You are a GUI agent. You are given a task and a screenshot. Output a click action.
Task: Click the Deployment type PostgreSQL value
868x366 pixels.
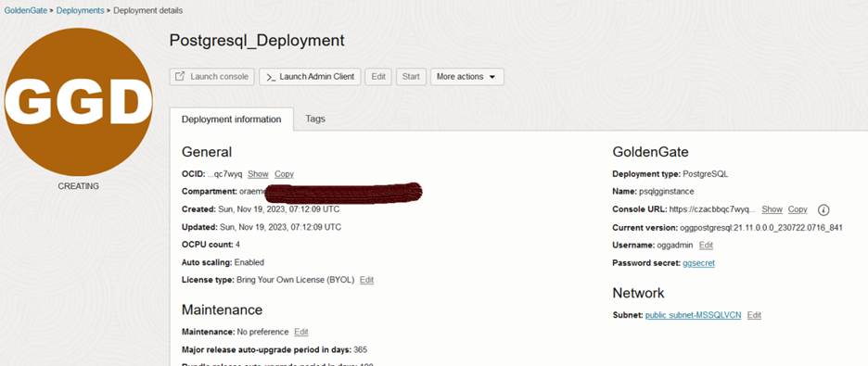tap(706, 173)
